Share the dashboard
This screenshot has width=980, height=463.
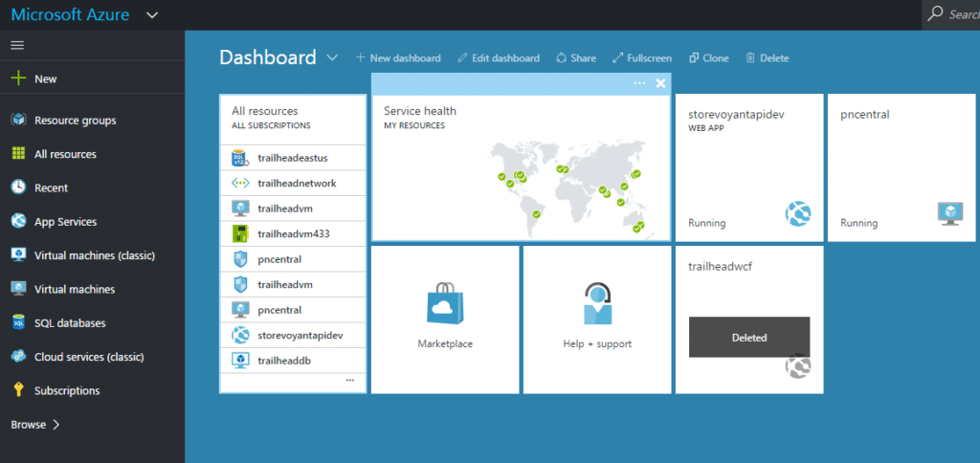tap(575, 58)
